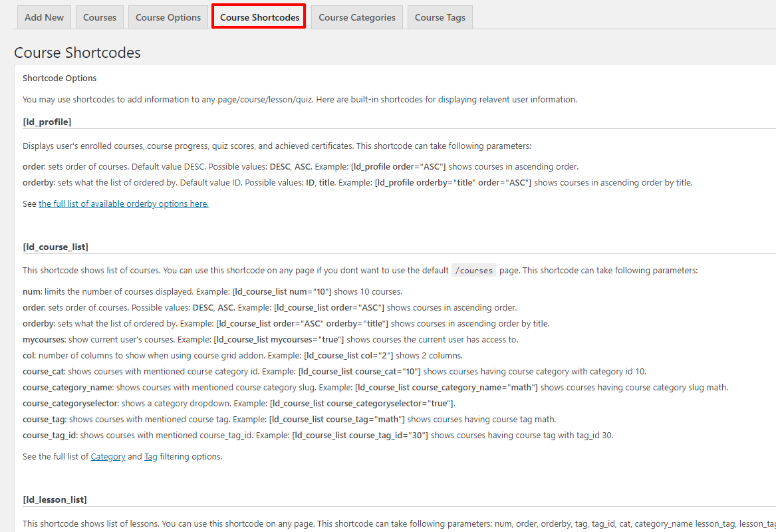Click the [ld_course_list] shortcode heading
Image resolution: width=776 pixels, height=532 pixels.
(55, 247)
